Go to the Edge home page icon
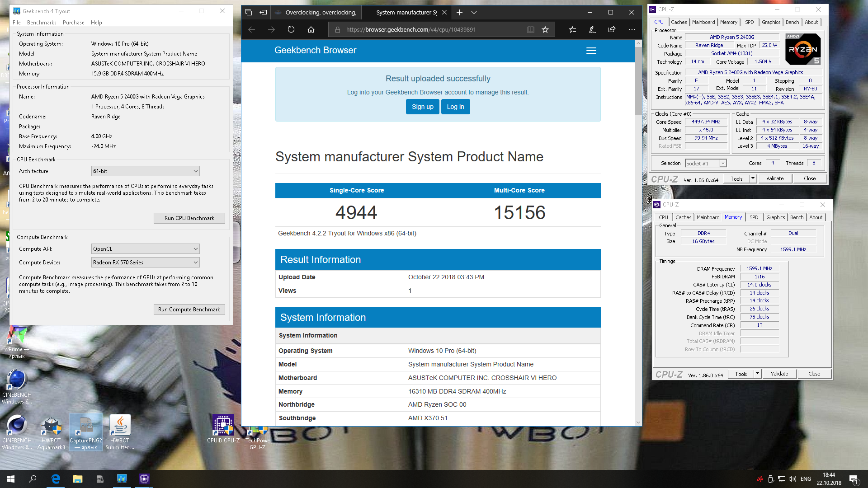This screenshot has height=488, width=868. (x=311, y=30)
